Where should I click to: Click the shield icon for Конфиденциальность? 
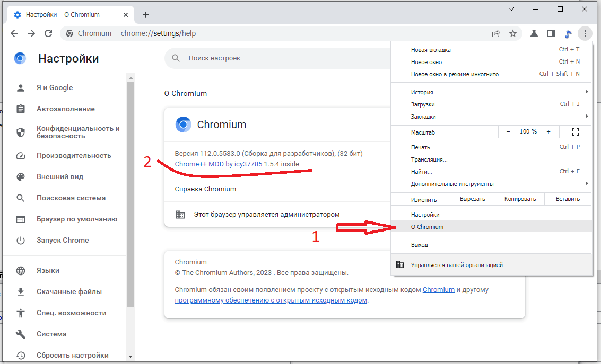[21, 132]
